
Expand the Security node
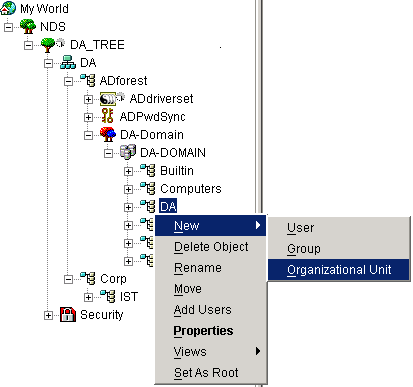[48, 315]
